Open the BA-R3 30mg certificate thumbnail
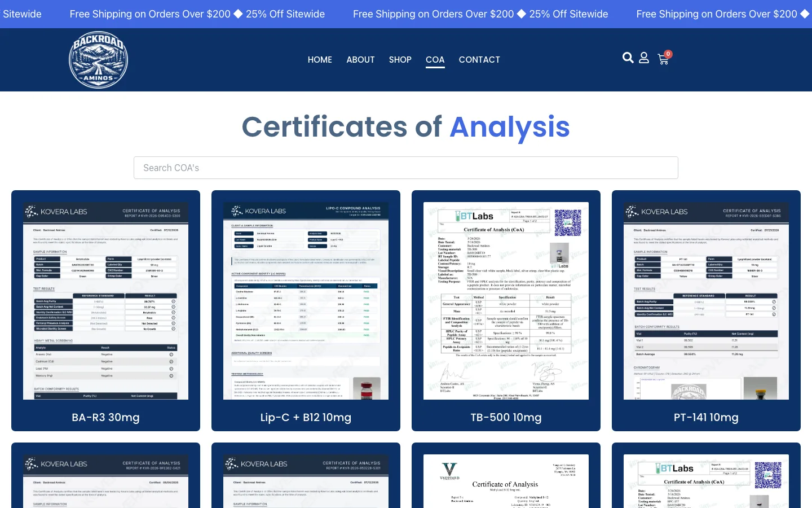Viewport: 812px width, 508px height. tap(105, 301)
